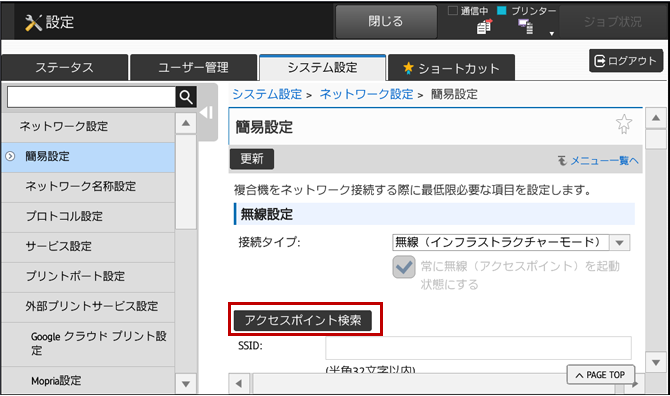Collapse the sidebar with the arrow handle
Image resolution: width=670 pixels, height=396 pixels.
(x=207, y=113)
